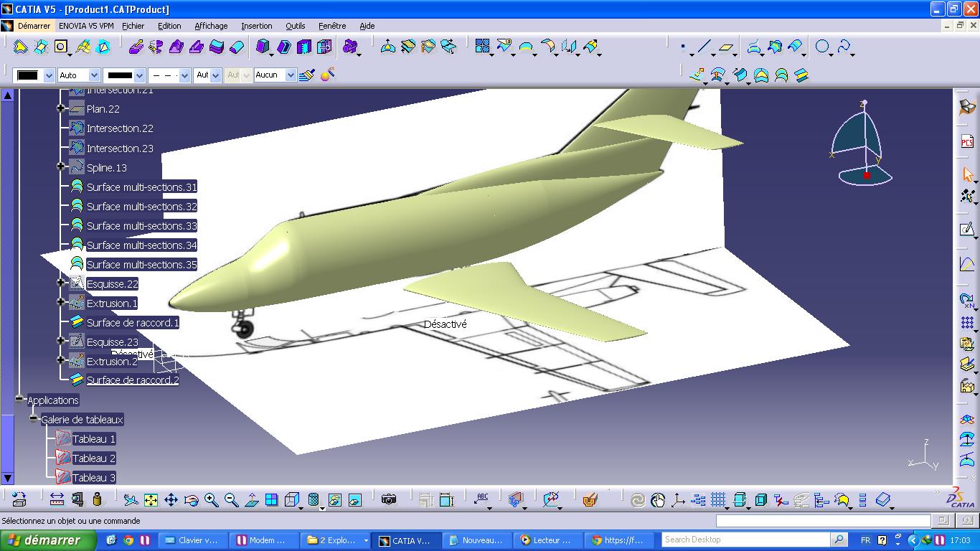Viewport: 980px width, 551px height.
Task: Click the command input field in status bar
Action: pyautogui.click(x=823, y=521)
